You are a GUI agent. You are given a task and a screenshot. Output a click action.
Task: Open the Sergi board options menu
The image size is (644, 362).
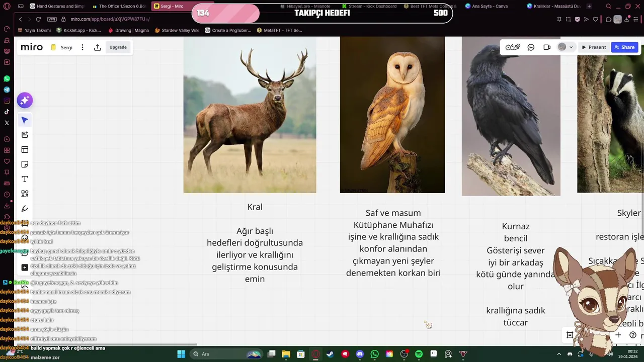tap(83, 47)
